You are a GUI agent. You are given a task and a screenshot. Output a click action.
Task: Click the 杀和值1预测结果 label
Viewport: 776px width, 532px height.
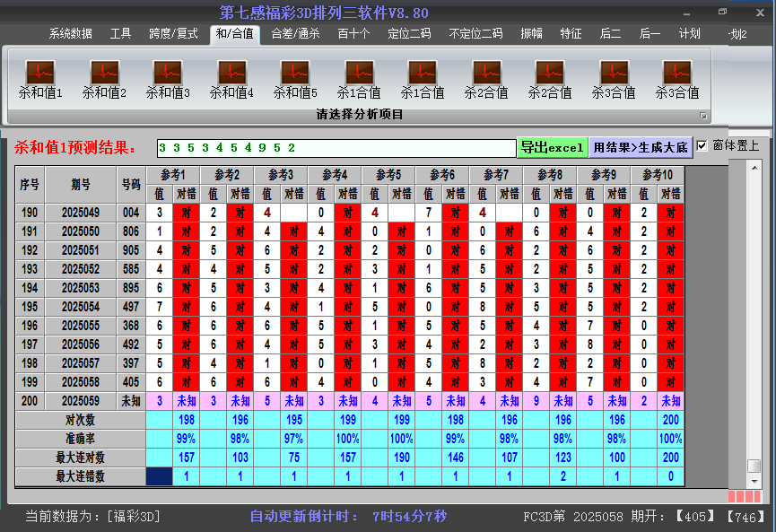coord(75,147)
